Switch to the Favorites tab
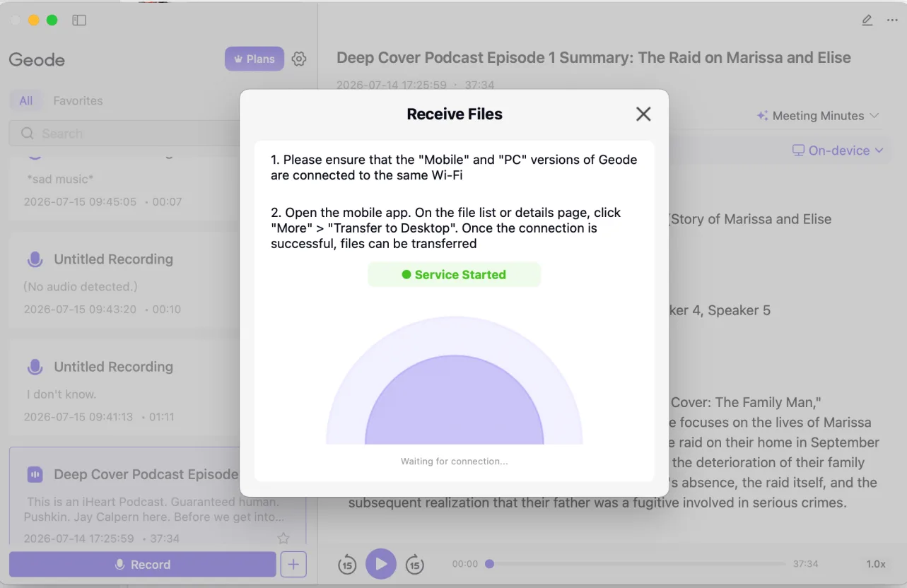This screenshot has height=588, width=907. click(x=78, y=100)
